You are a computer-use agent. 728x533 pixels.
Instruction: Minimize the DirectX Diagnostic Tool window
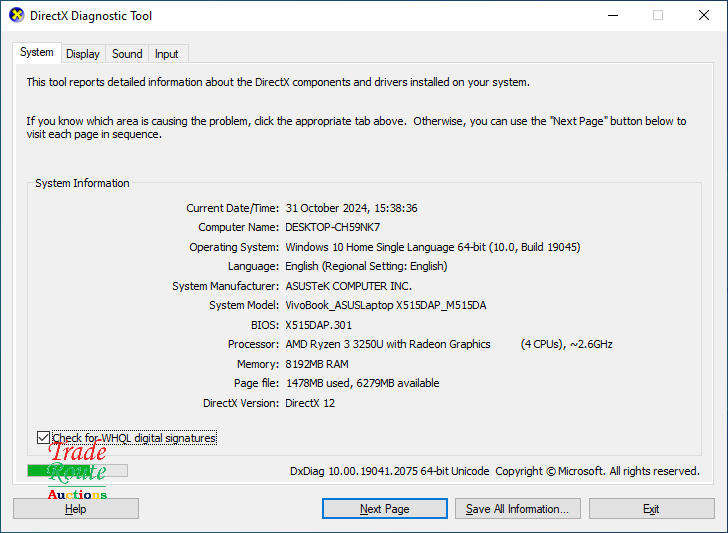611,16
